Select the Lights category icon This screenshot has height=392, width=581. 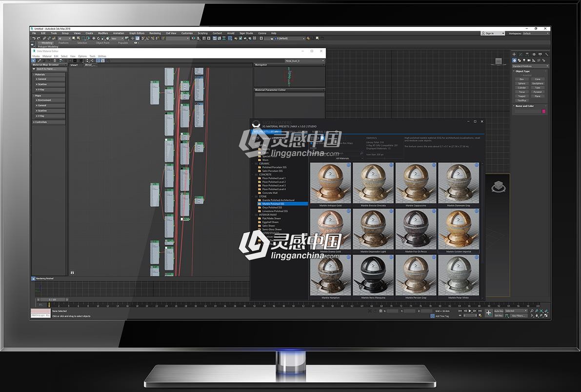point(524,60)
